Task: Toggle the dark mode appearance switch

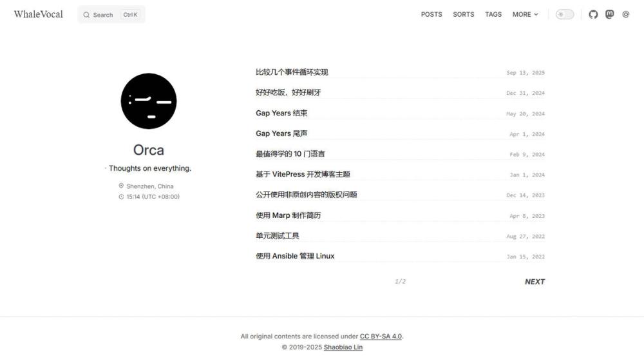Action: pos(565,14)
